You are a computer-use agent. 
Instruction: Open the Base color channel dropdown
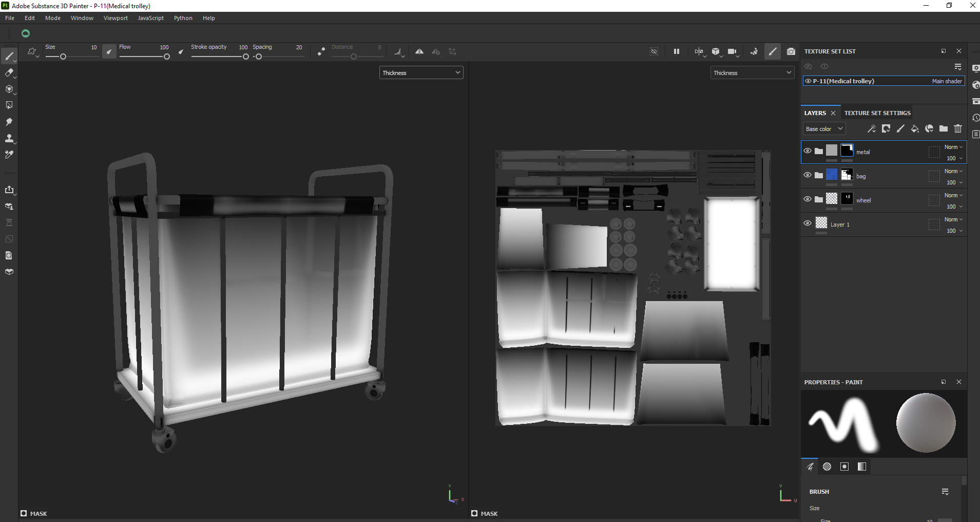[x=824, y=129]
